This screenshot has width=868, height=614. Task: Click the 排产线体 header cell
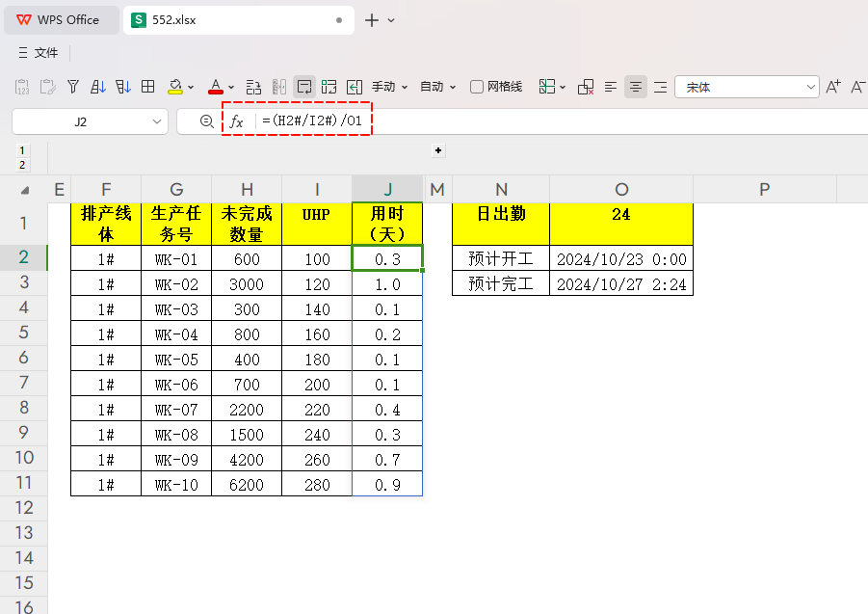pyautogui.click(x=106, y=224)
